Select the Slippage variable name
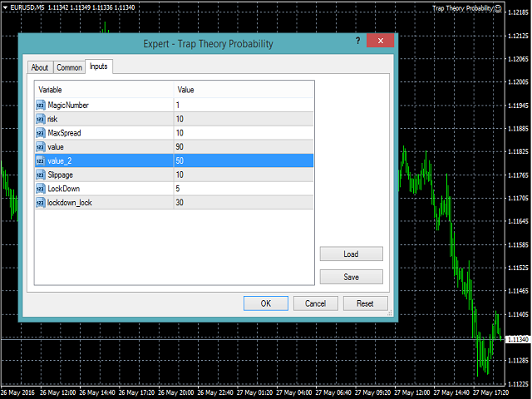This screenshot has height=399, width=532. (x=61, y=175)
